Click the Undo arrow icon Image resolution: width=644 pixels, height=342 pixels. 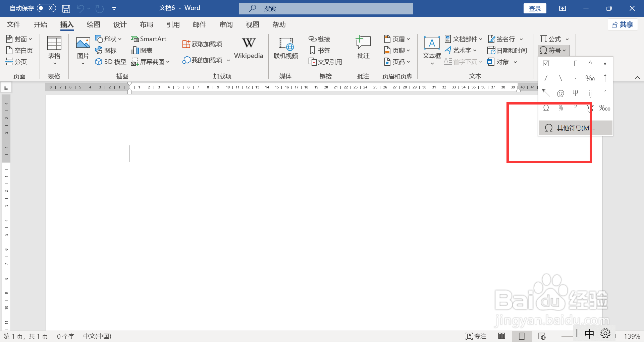80,8
